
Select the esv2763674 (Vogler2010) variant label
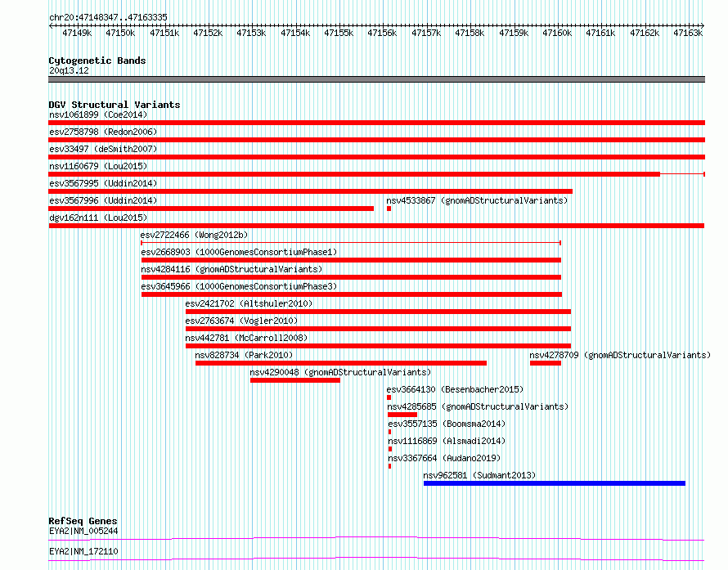click(241, 321)
